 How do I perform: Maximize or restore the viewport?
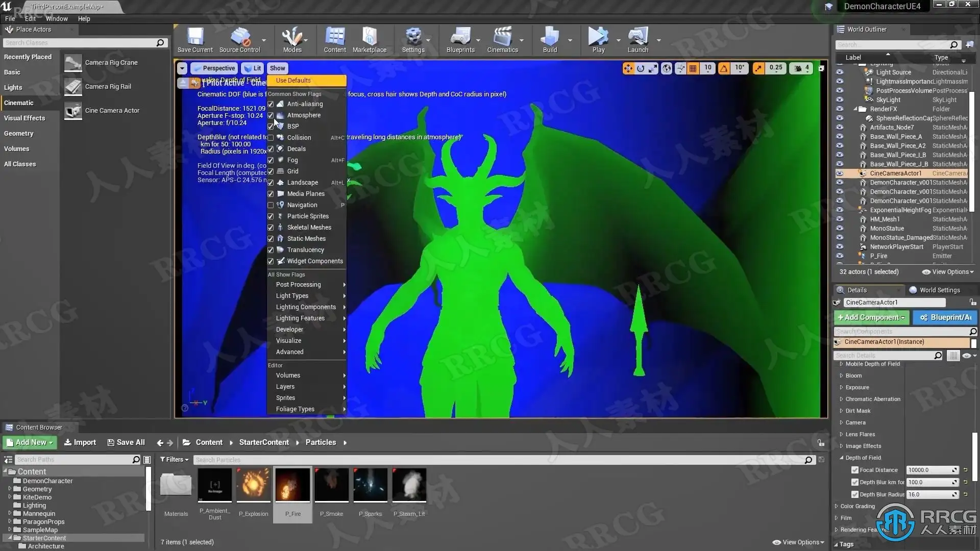coord(821,68)
